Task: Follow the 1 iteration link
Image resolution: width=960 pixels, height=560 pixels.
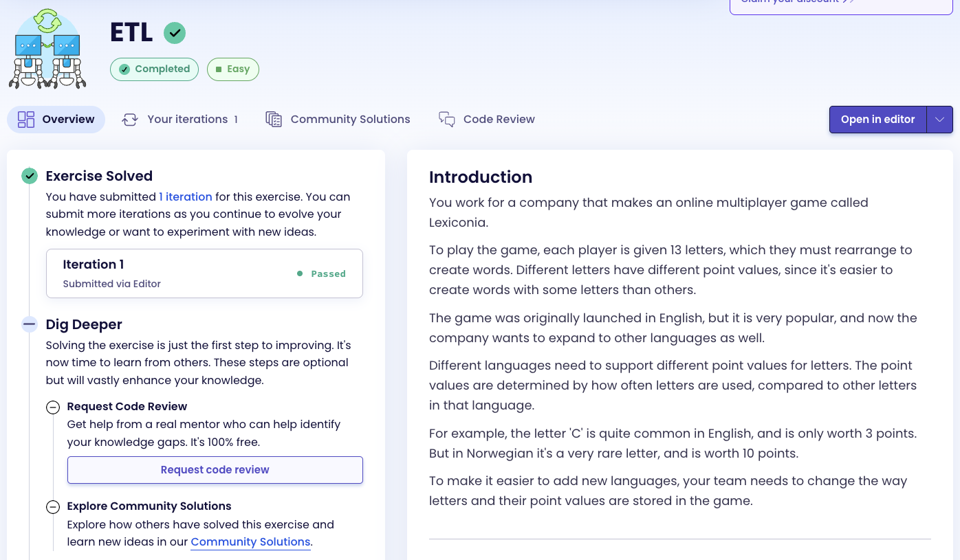Action: [x=186, y=197]
